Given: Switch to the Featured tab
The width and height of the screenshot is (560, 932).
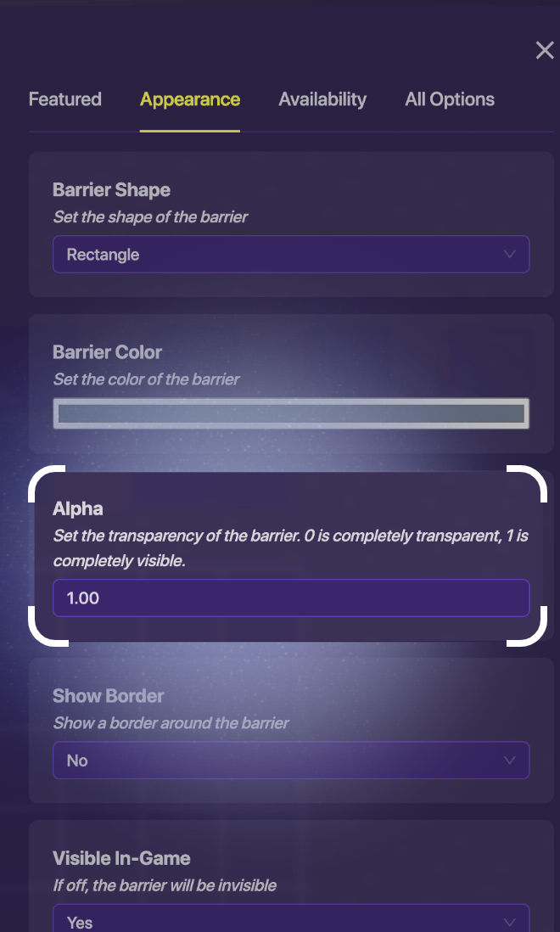Looking at the screenshot, I should tap(64, 99).
